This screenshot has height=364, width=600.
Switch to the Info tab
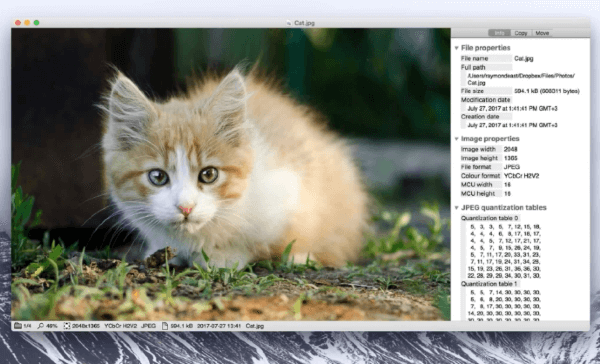coord(499,33)
